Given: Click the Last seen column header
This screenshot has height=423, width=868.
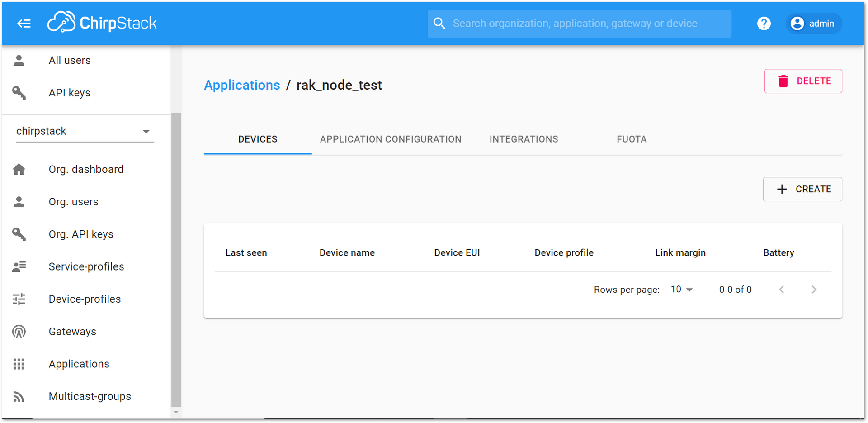Looking at the screenshot, I should (x=246, y=253).
